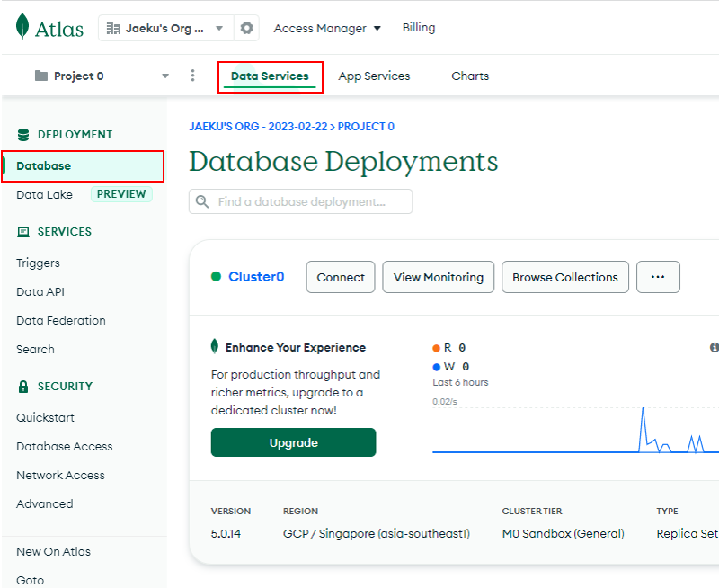Open Data API in the sidebar
The height and width of the screenshot is (588, 719).
(x=40, y=291)
